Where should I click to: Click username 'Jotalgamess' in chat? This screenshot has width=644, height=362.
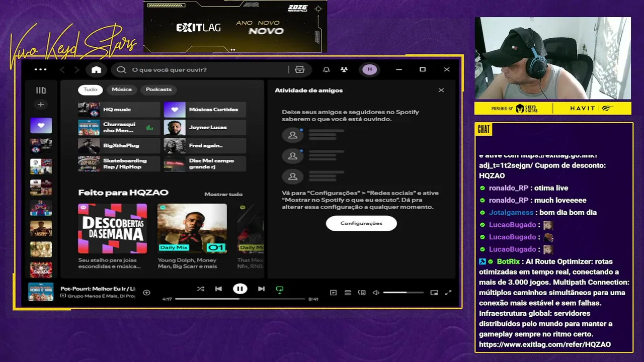click(x=510, y=213)
